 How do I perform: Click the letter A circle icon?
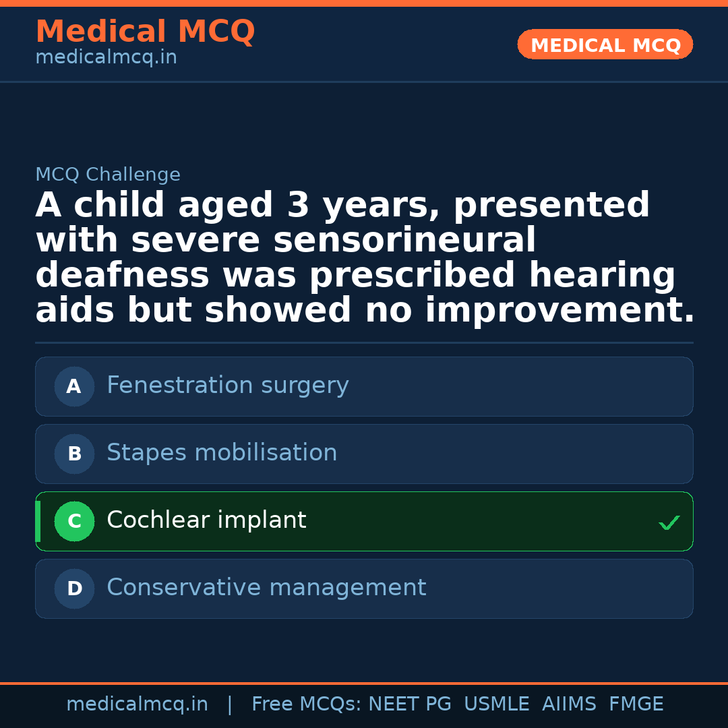coord(74,386)
